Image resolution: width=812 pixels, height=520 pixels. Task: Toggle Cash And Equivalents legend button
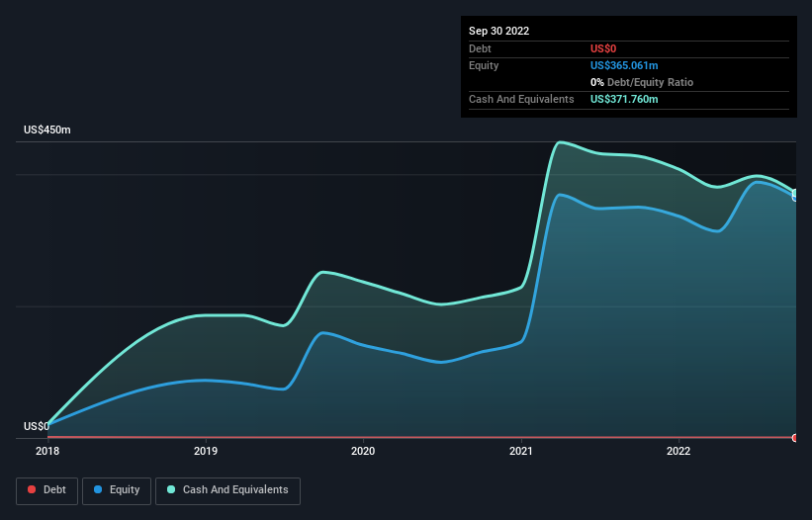click(x=227, y=490)
